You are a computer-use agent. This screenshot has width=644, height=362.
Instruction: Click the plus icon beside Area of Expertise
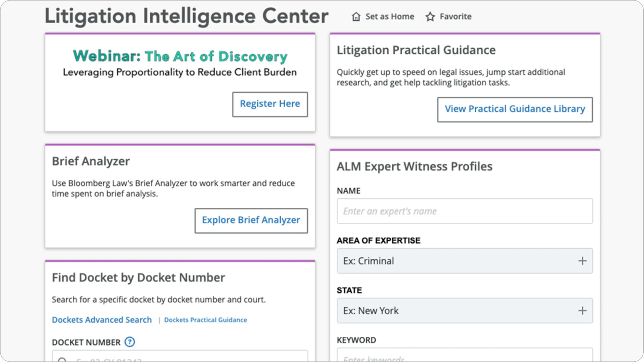(x=583, y=261)
